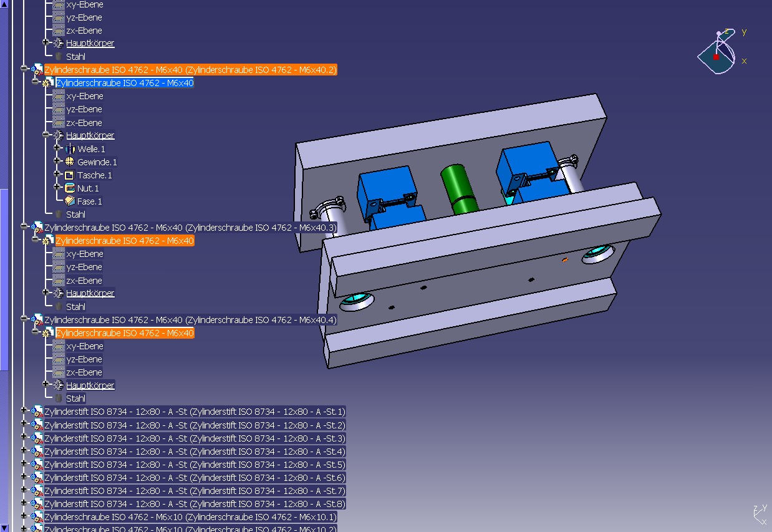The width and height of the screenshot is (772, 532).
Task: Expand Hauptkörper under Zylinderschraube M6x40.3
Action: point(46,292)
